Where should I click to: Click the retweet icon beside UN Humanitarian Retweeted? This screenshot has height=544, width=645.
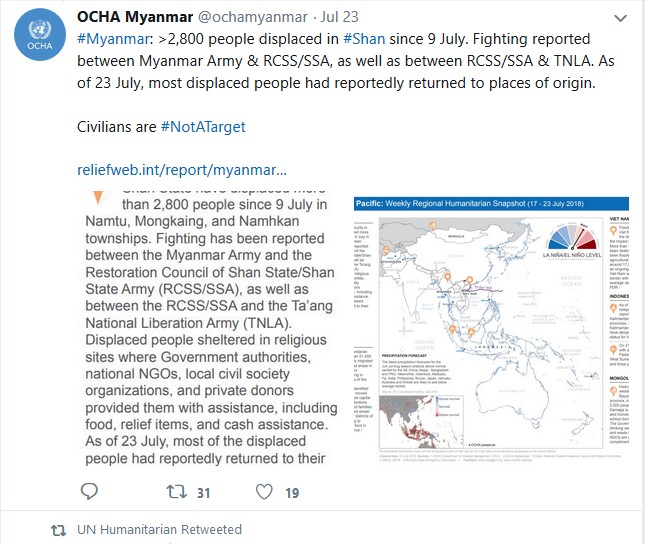click(x=59, y=529)
